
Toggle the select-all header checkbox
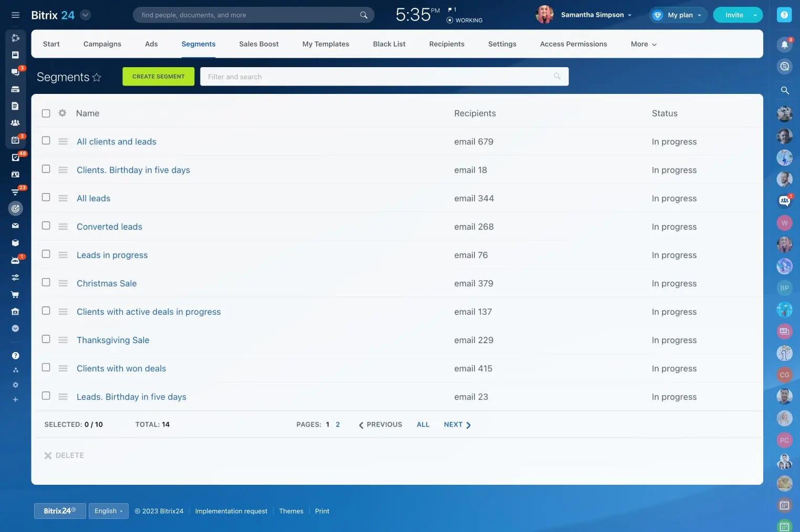(46, 113)
